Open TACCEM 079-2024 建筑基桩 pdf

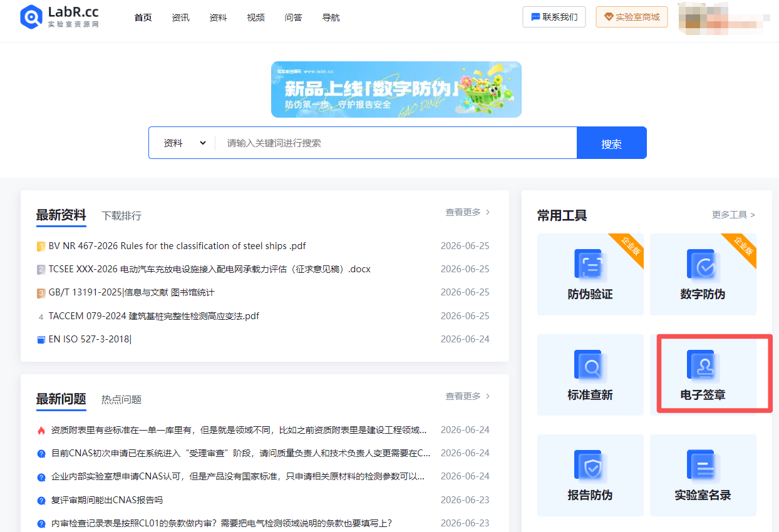click(x=154, y=316)
